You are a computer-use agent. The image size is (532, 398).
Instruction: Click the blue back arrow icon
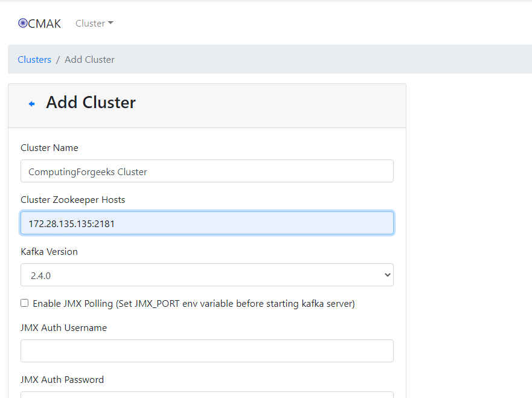(32, 104)
